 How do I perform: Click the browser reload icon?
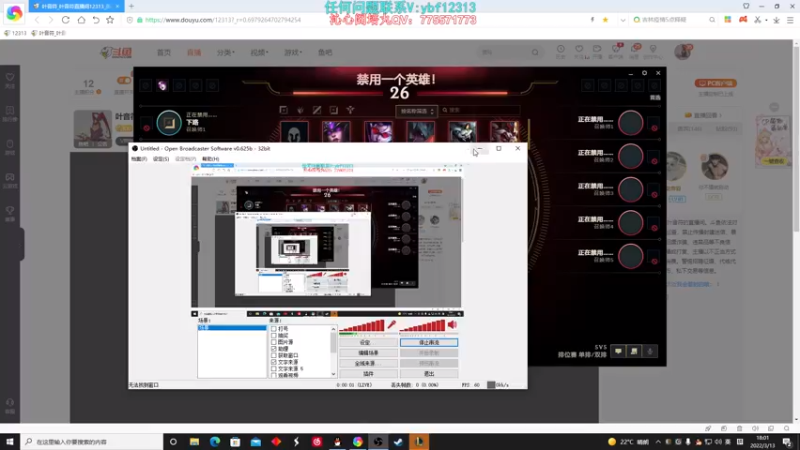(65, 20)
